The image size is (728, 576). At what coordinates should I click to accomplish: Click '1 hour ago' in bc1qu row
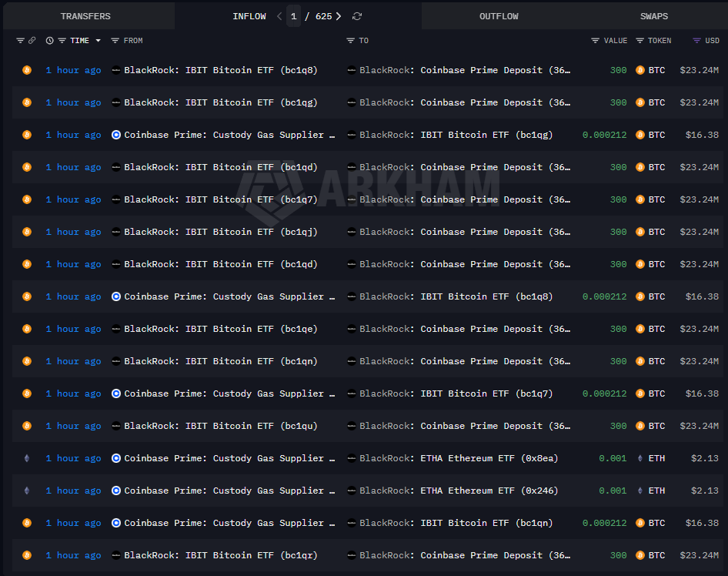click(x=73, y=426)
